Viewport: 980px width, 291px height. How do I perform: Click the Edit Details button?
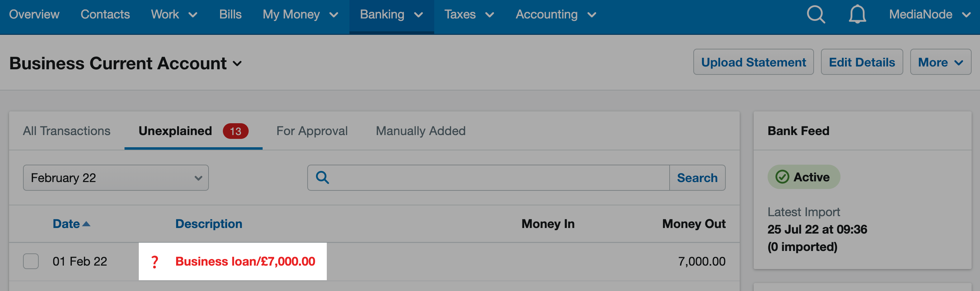coord(862,62)
